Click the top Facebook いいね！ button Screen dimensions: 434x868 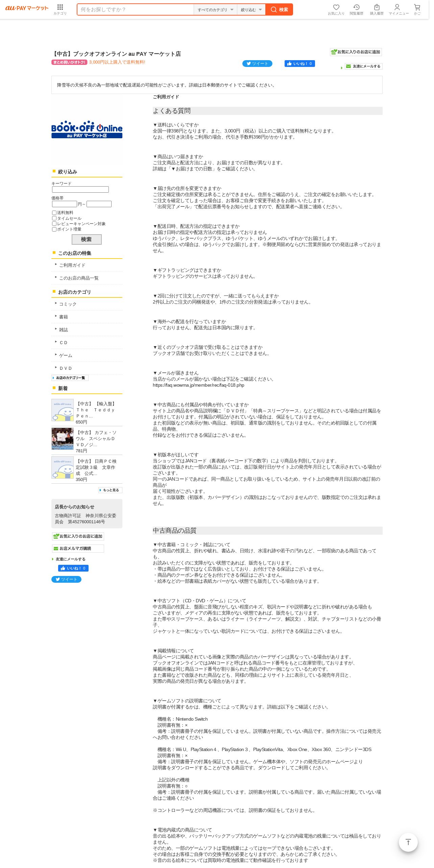pos(300,64)
